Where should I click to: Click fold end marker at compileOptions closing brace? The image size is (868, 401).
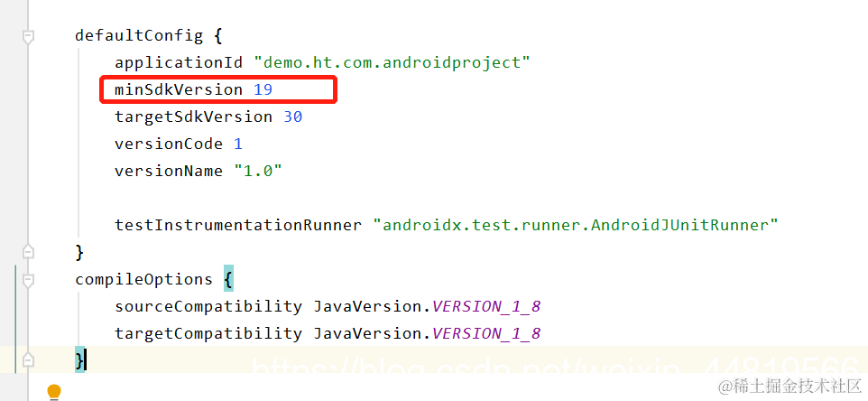click(x=28, y=360)
